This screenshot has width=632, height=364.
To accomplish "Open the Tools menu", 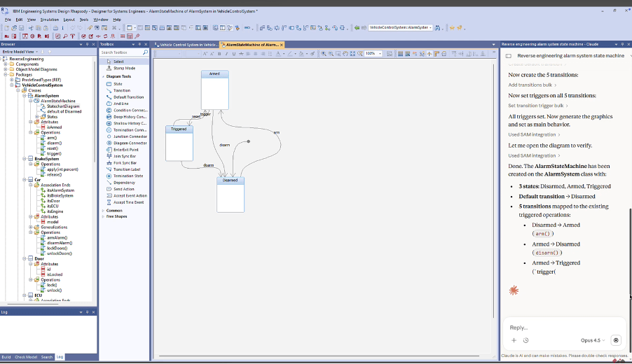I will (84, 20).
